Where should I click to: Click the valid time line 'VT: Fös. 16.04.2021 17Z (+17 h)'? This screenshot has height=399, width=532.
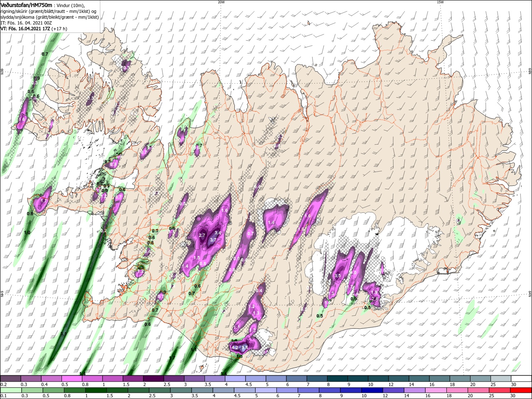34,29
